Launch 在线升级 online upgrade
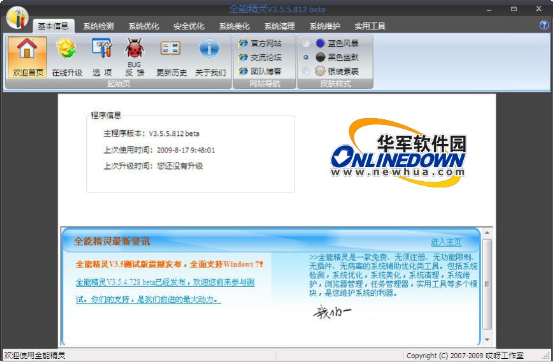 pos(67,57)
